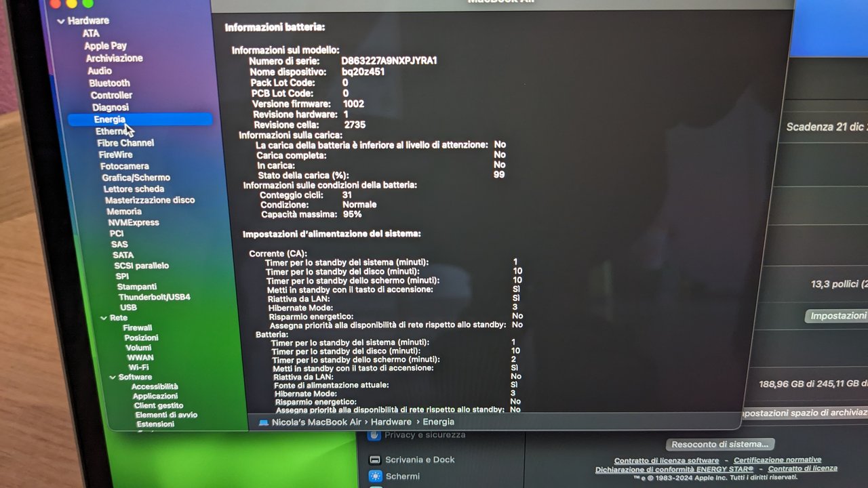Screen dimensions: 868x488
Task: Select Volumi under Rete
Action: click(x=138, y=348)
